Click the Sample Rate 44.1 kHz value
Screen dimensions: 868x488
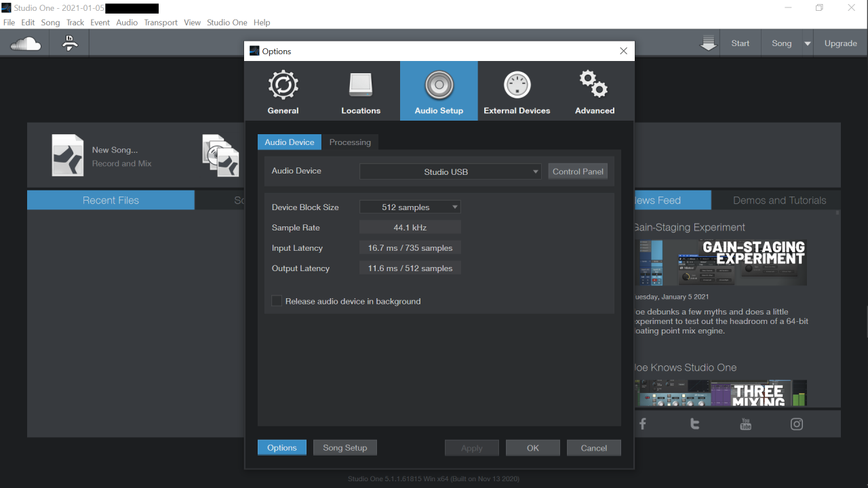410,228
